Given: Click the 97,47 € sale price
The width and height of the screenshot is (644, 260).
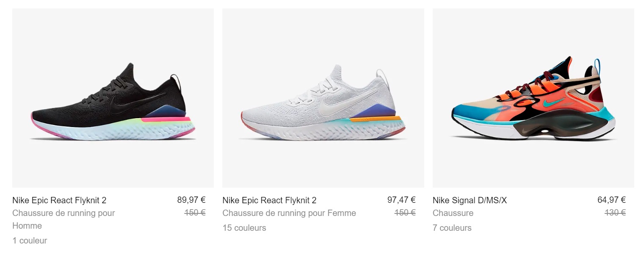Looking at the screenshot, I should tap(401, 200).
